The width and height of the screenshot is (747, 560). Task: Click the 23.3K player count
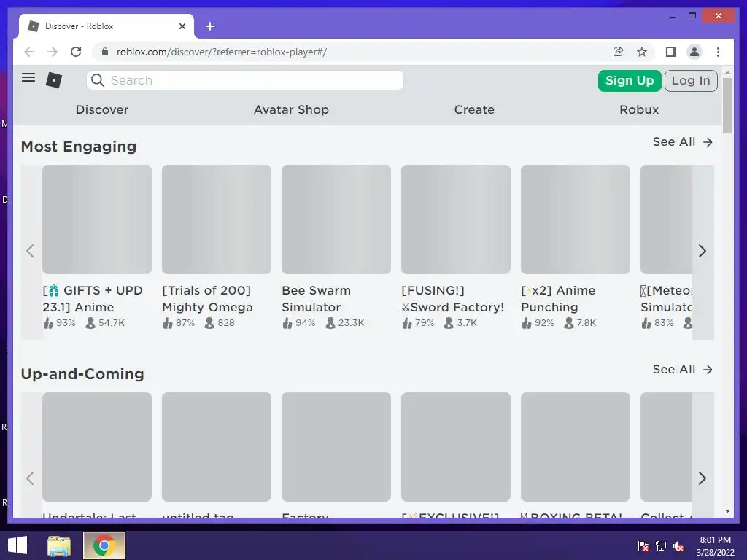[x=345, y=323]
